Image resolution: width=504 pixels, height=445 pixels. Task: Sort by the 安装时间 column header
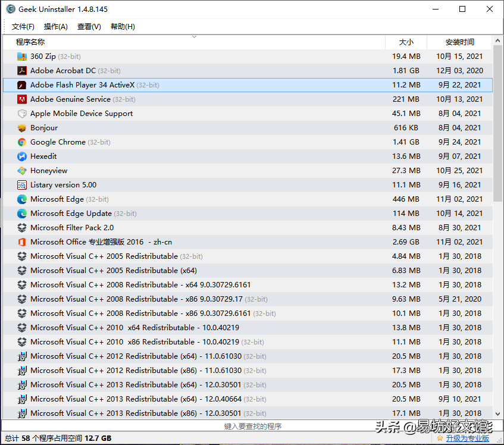pos(459,42)
